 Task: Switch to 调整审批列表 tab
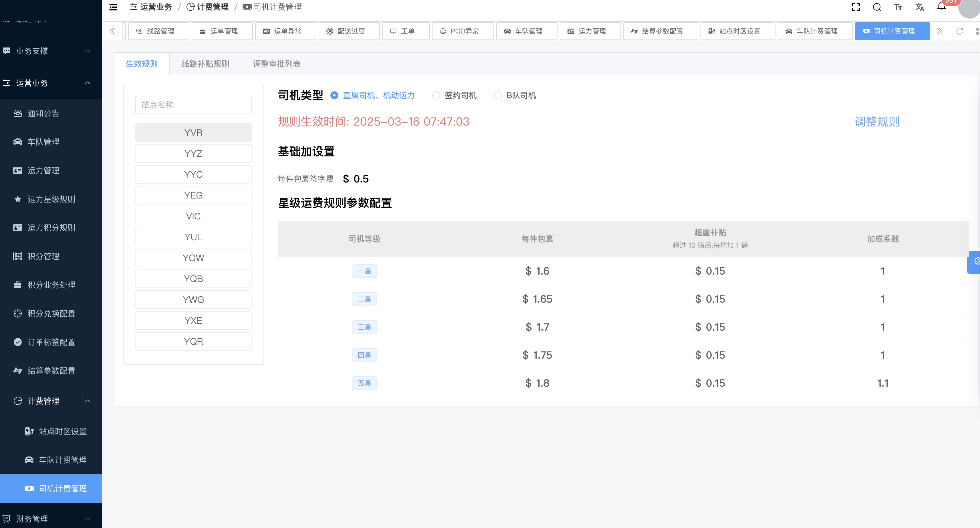(277, 64)
